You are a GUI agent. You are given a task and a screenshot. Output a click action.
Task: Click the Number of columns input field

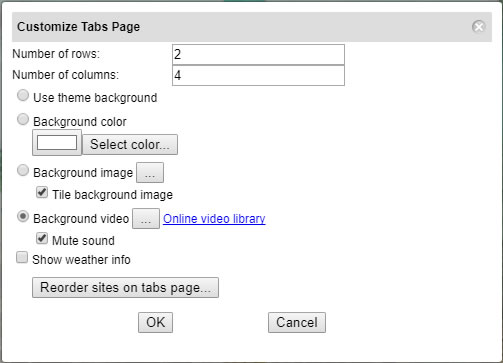pyautogui.click(x=258, y=75)
